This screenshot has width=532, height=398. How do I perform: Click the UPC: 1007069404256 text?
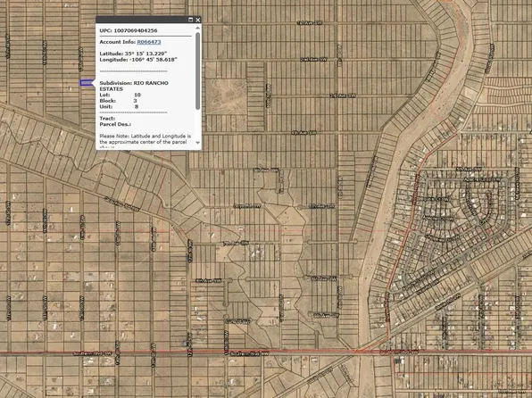click(x=129, y=30)
